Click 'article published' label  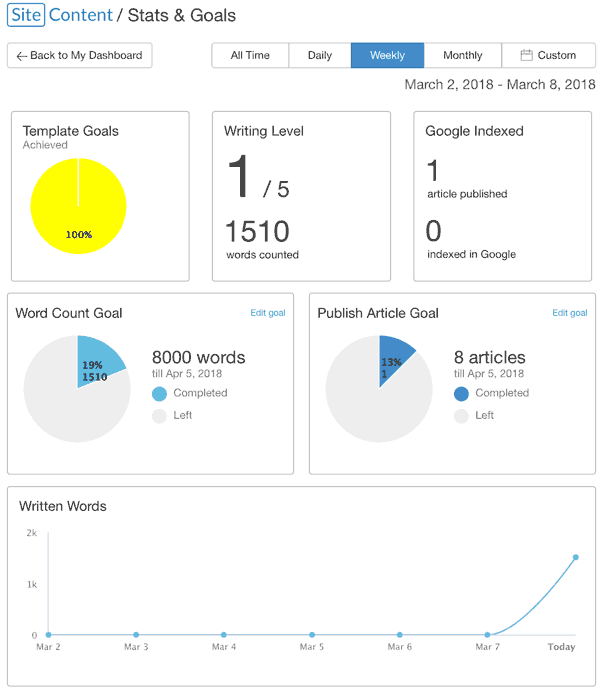(x=467, y=194)
